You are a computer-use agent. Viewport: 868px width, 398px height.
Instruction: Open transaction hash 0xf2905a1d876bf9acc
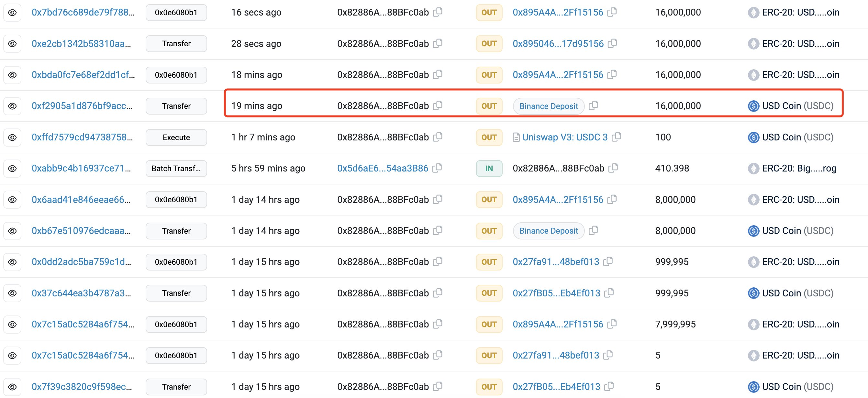[82, 106]
